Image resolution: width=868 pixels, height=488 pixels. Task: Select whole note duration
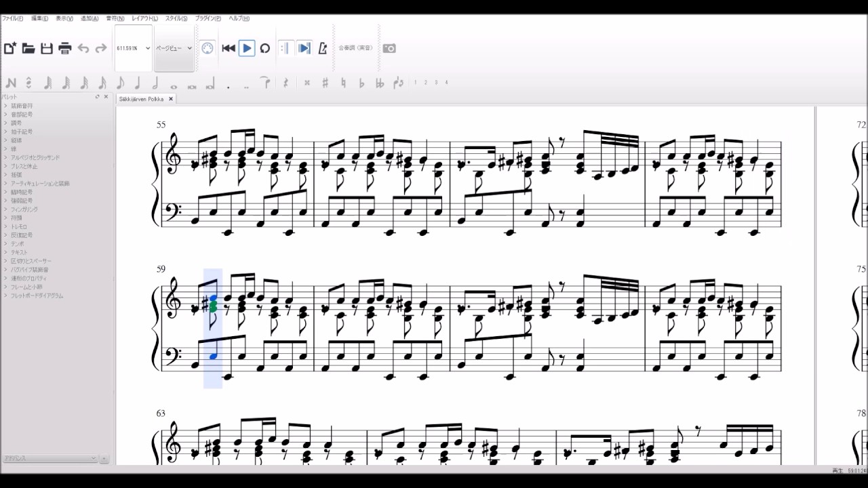tap(174, 86)
